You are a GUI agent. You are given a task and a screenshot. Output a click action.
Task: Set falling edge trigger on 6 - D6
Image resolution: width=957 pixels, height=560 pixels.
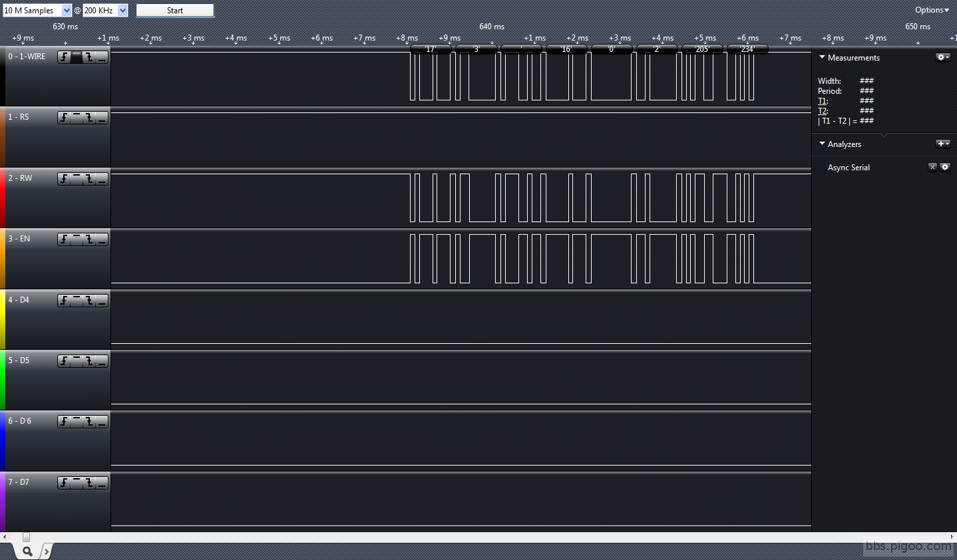(89, 422)
